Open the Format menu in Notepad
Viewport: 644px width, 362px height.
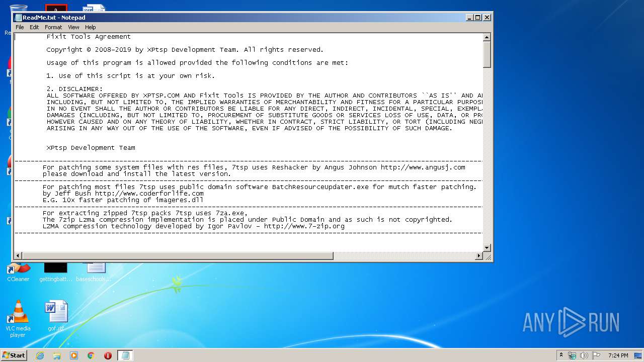pos(53,27)
